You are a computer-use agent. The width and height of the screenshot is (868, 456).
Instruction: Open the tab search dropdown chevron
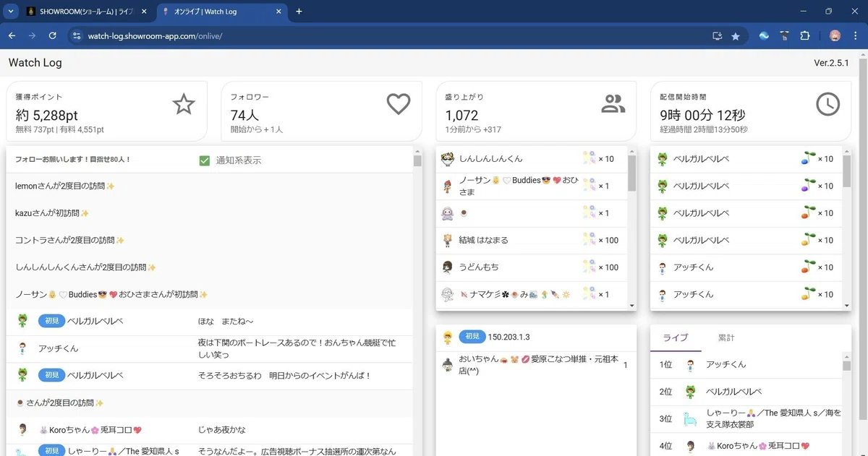[12, 12]
